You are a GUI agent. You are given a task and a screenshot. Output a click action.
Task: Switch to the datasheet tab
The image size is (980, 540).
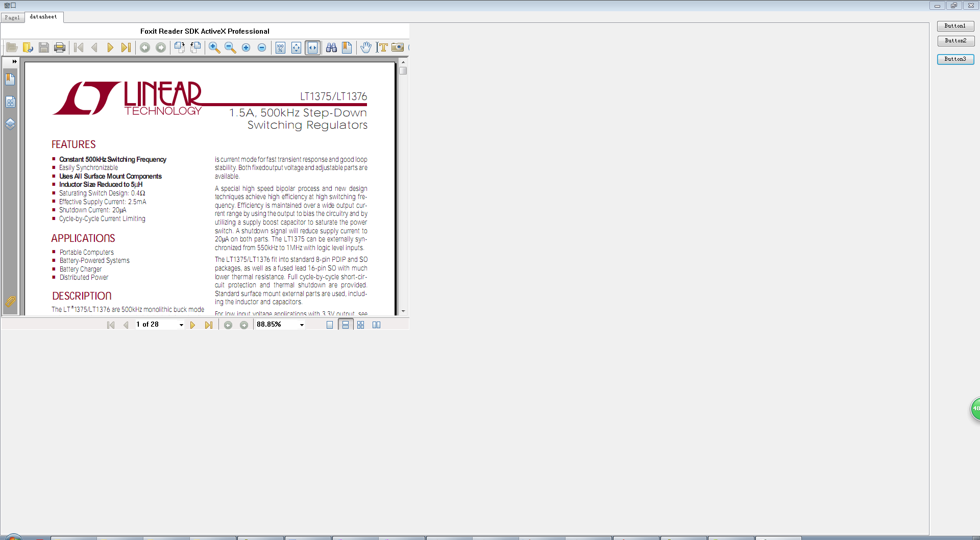click(x=44, y=17)
